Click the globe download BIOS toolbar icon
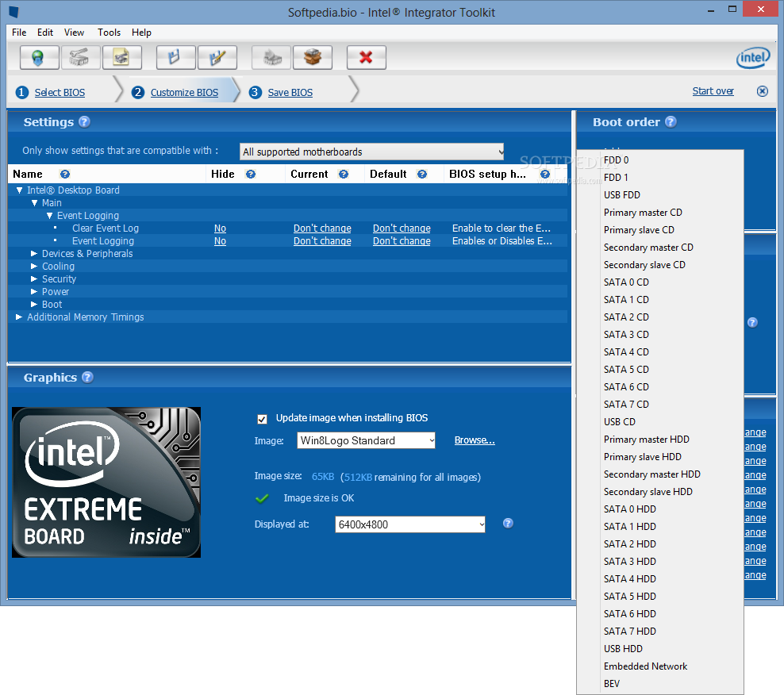This screenshot has width=784, height=695. (x=40, y=57)
